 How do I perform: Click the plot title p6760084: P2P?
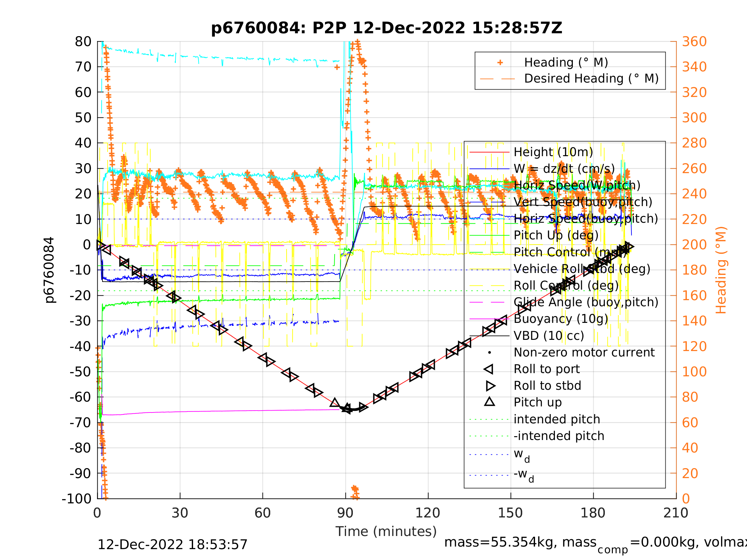[386, 28]
